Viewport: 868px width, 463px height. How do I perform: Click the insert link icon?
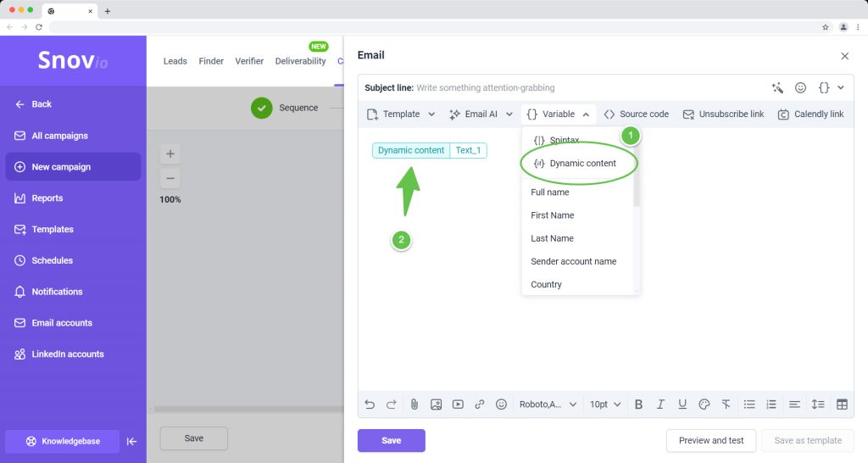(480, 404)
